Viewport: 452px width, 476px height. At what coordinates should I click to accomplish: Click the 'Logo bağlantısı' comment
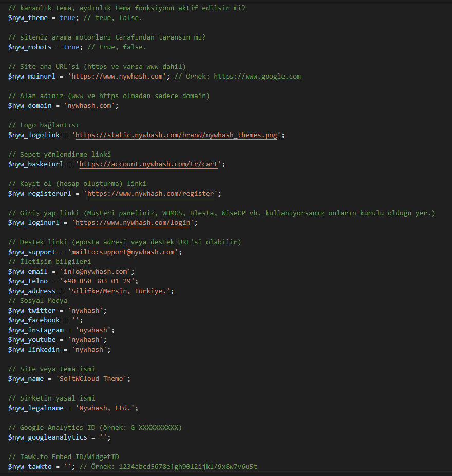44,125
